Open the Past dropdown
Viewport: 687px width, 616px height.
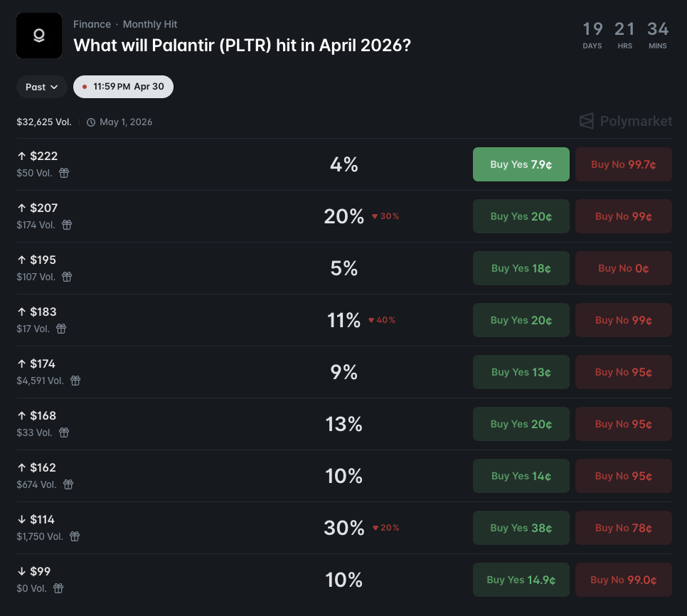click(42, 87)
